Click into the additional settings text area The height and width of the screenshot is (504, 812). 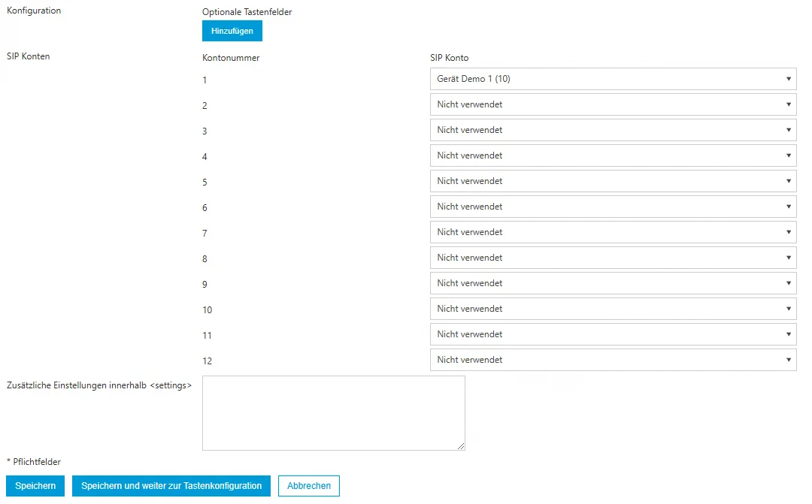coord(333,412)
